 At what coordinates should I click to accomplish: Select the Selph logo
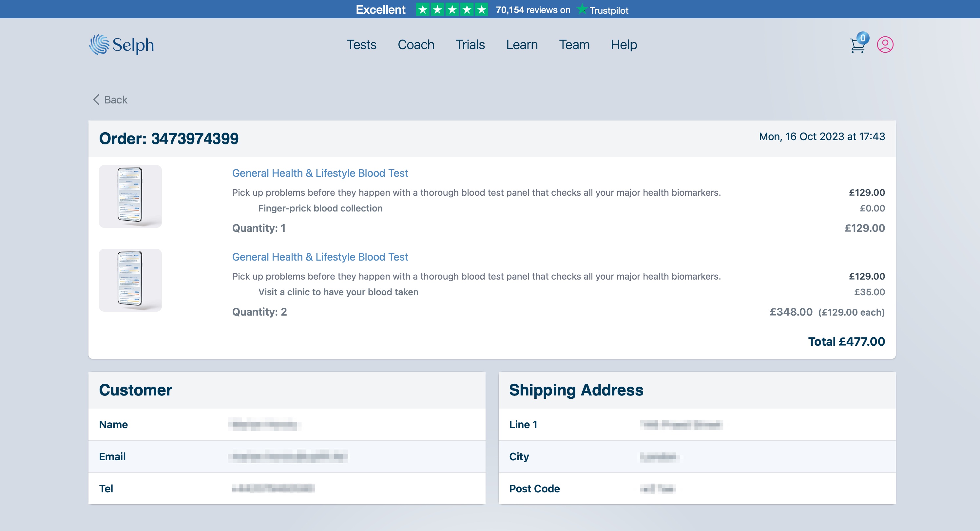(122, 45)
